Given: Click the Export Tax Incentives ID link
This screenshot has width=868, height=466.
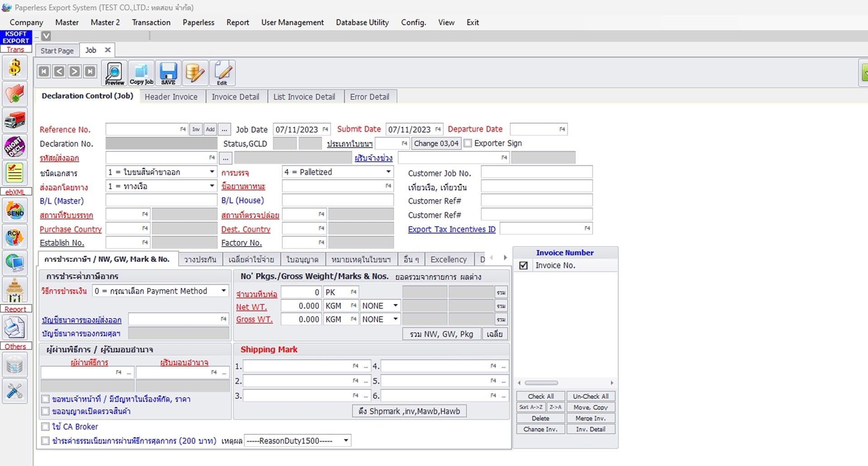Looking at the screenshot, I should click(x=451, y=229).
